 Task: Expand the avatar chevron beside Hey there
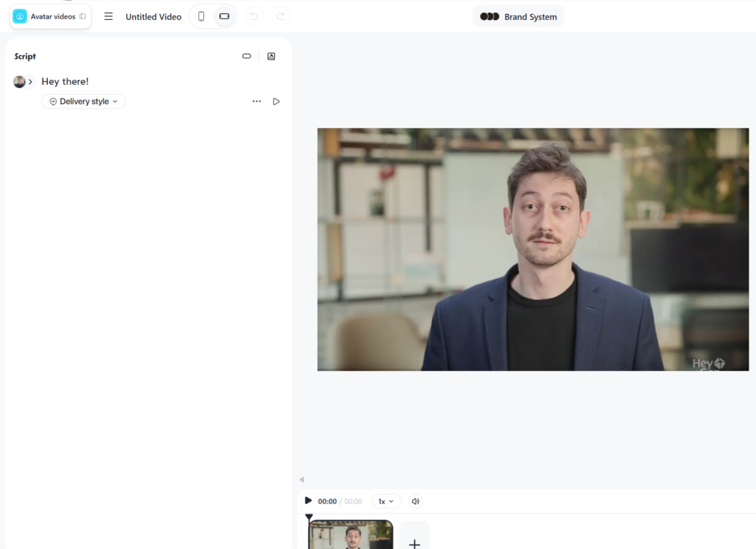pyautogui.click(x=30, y=82)
